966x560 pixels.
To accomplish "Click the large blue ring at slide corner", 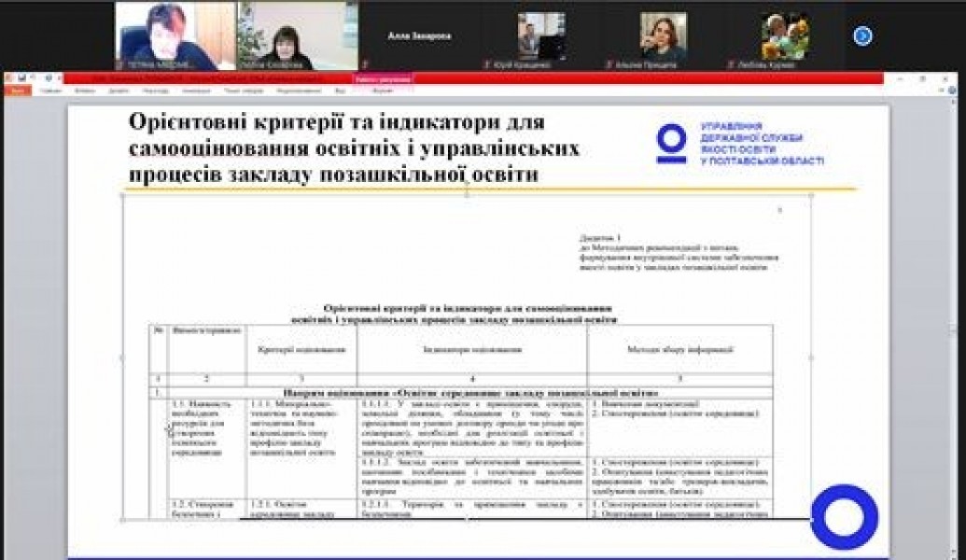I will coord(844,516).
